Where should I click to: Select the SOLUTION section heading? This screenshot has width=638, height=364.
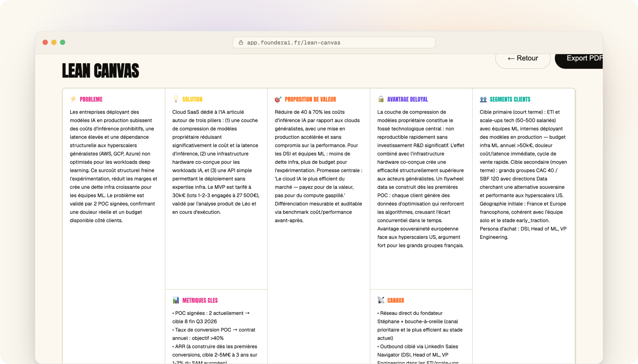click(x=192, y=99)
